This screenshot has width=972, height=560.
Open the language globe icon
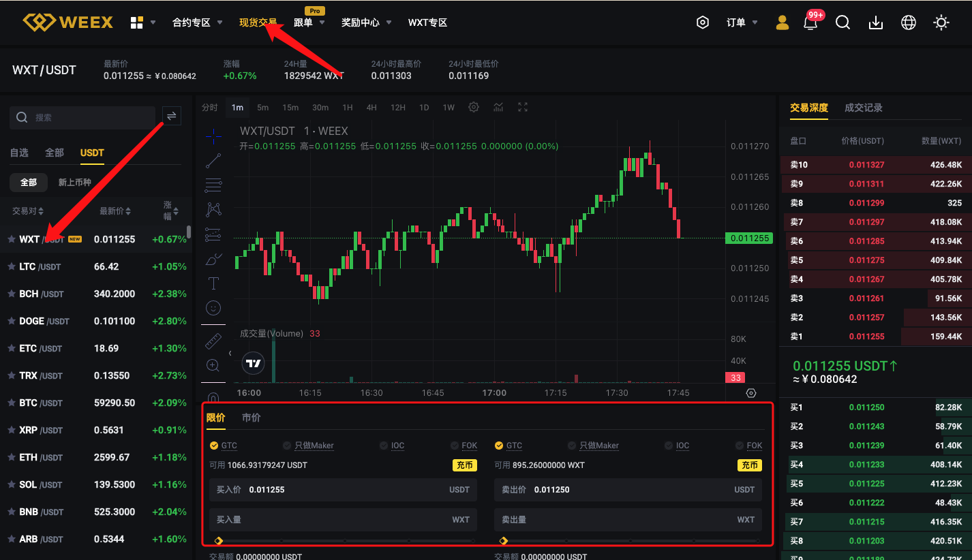coord(909,22)
